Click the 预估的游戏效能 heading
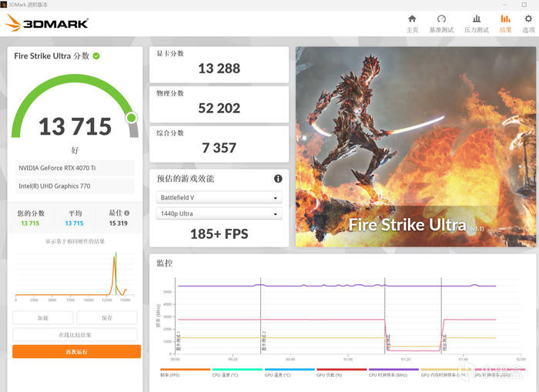Screen dimensions: 539x392 click(186, 179)
